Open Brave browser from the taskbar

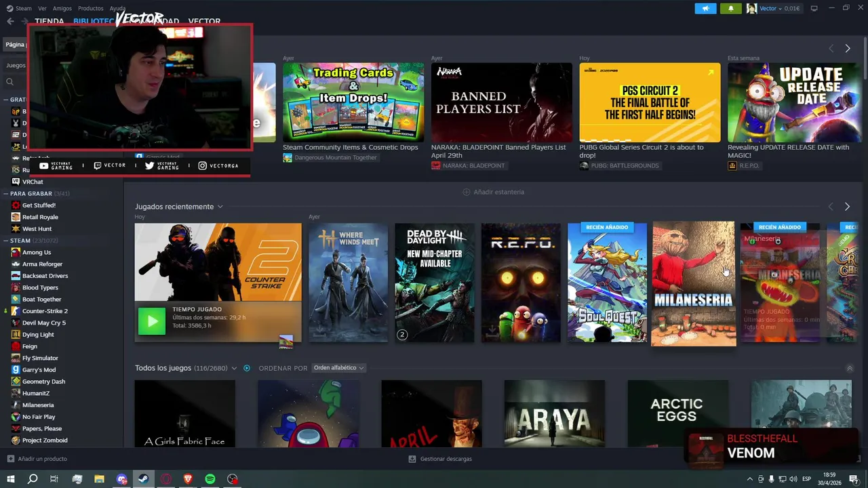point(188,479)
